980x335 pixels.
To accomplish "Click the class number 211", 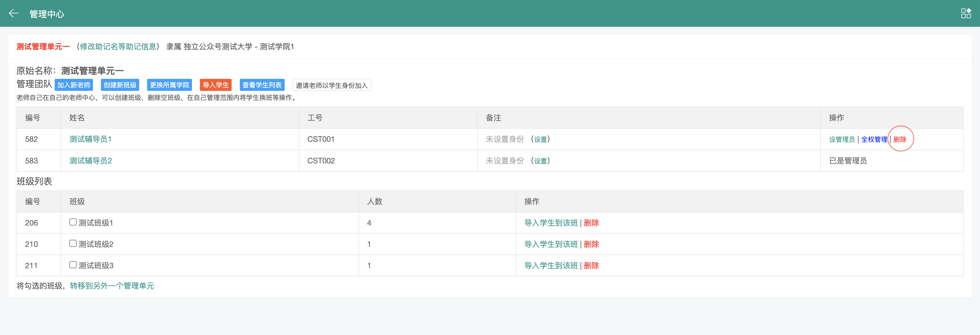I will click(31, 265).
